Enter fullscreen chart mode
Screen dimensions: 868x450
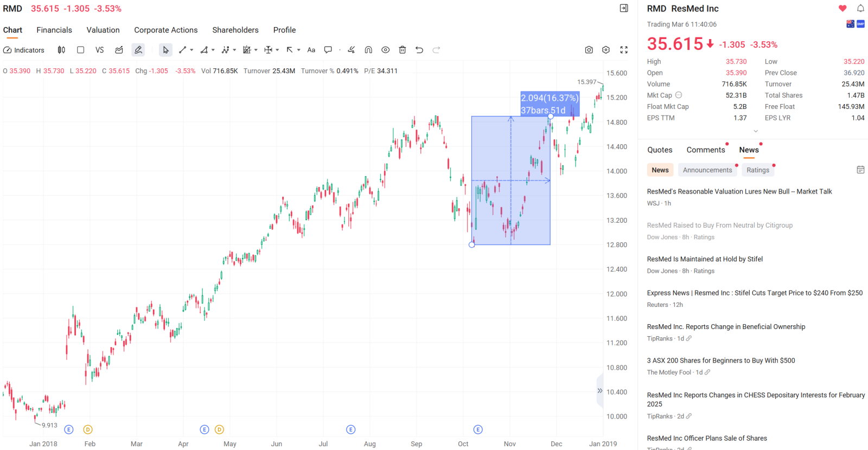624,50
